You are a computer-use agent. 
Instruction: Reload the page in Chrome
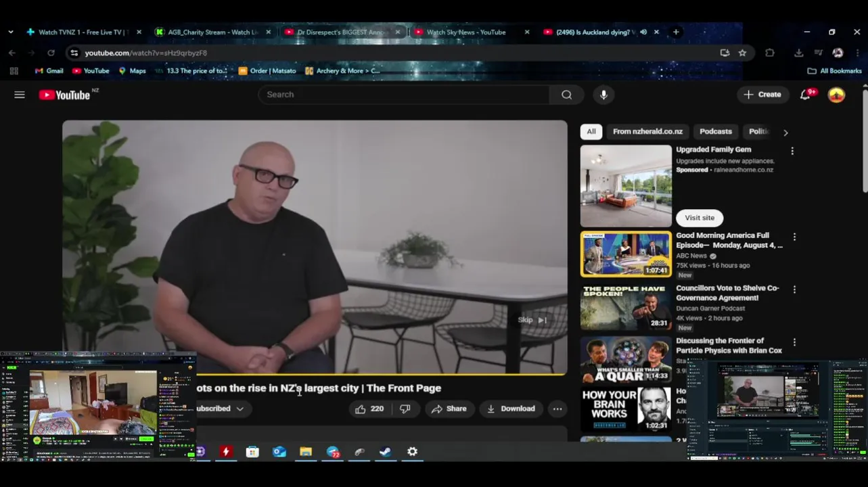coord(51,53)
